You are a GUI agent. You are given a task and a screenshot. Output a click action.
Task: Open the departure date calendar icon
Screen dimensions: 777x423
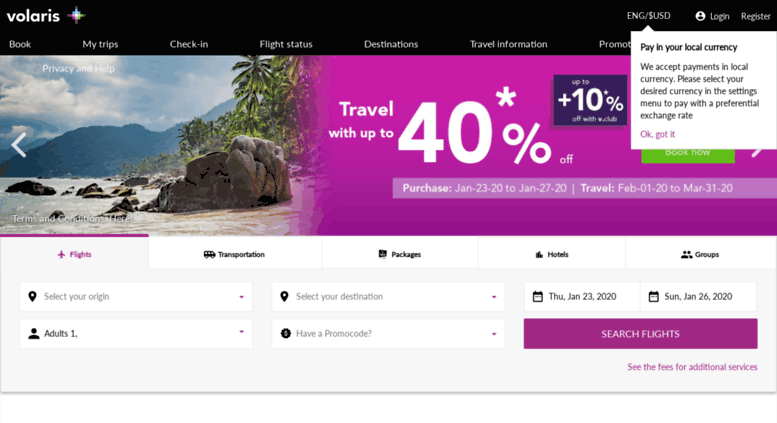(538, 297)
